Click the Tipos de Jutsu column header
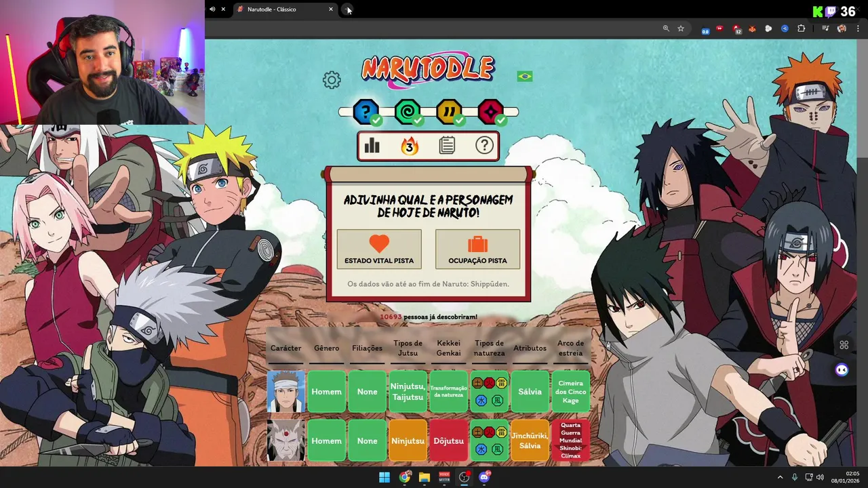Screen dimensions: 868x488 [x=408, y=348]
